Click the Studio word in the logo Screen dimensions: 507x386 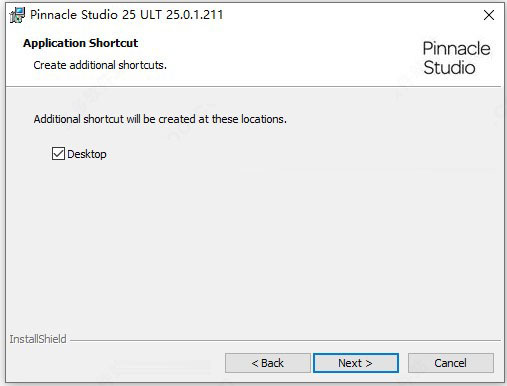[449, 68]
